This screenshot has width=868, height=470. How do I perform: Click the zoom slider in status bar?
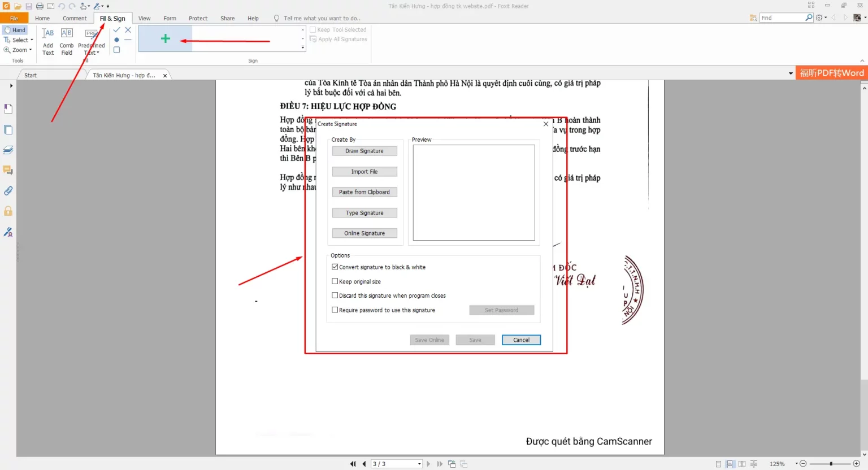831,464
